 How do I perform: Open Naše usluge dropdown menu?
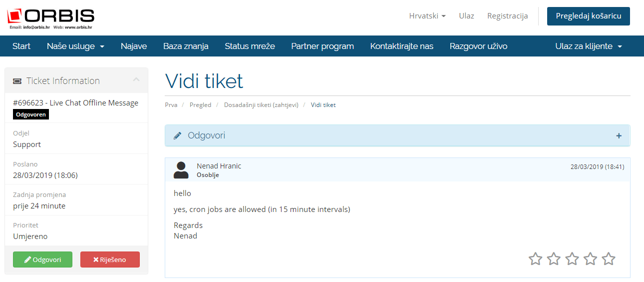pyautogui.click(x=75, y=46)
